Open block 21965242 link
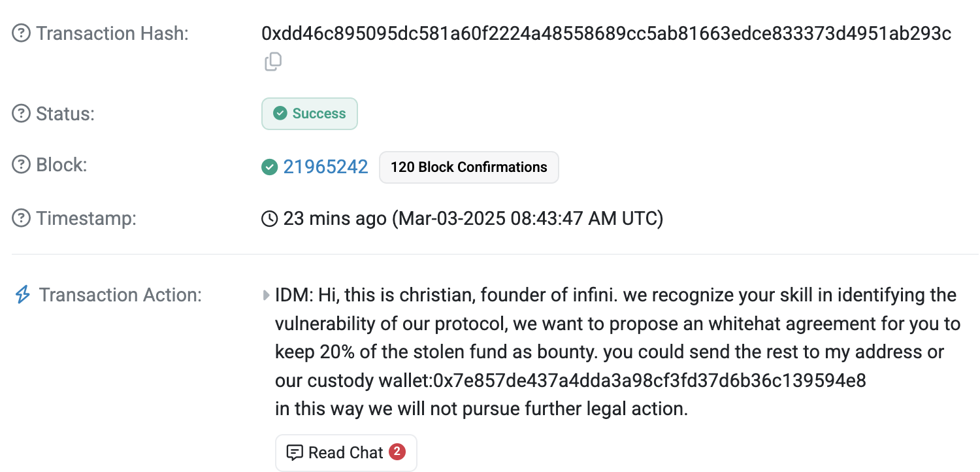Viewport: 980px width, 472px height. pos(325,167)
